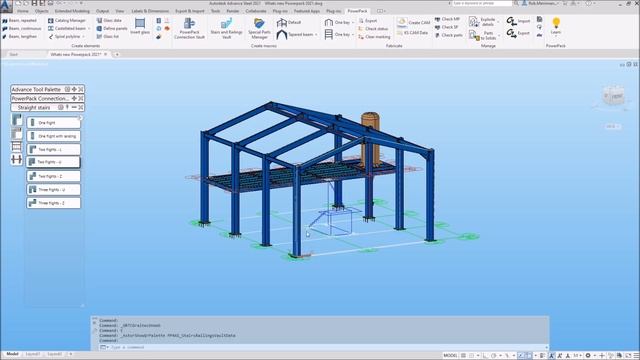Switch to the Start document tab
This screenshot has height=360, width=640.
click(x=13, y=54)
